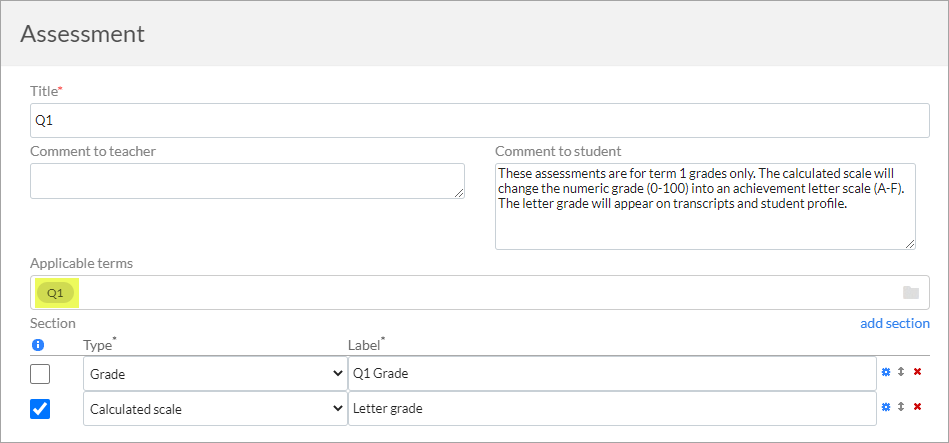Open the Calculated scale type dropdown
Screen dimensions: 949x443
click(215, 409)
